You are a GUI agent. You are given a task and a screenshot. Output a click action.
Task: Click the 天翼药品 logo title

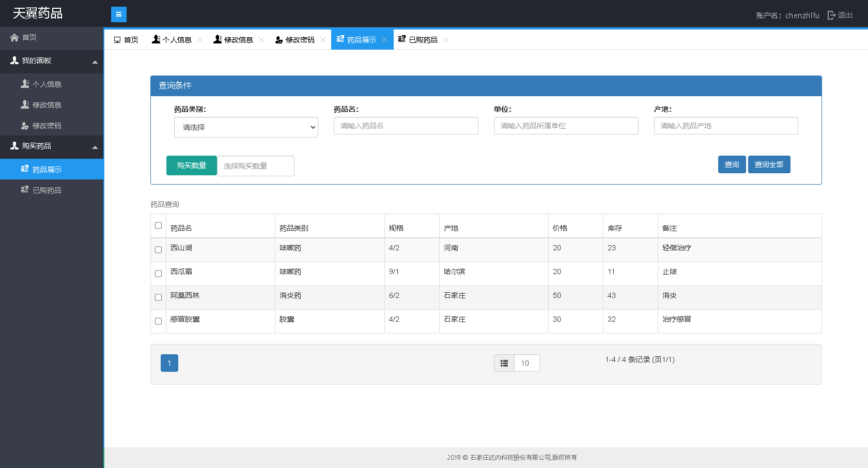click(38, 13)
